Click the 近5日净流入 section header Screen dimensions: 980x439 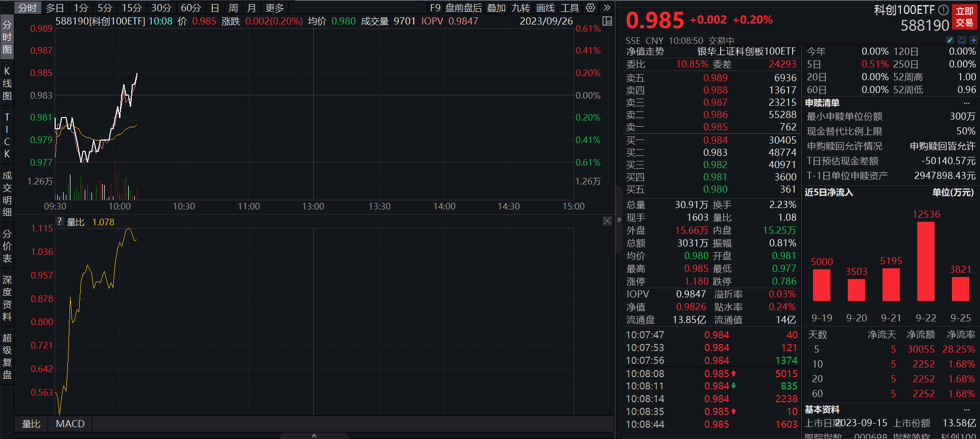828,192
